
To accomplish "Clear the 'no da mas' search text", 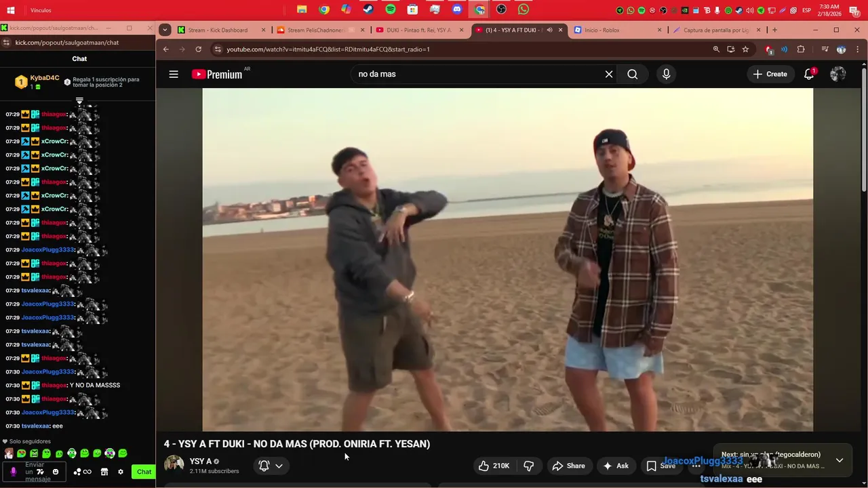I will (x=609, y=75).
